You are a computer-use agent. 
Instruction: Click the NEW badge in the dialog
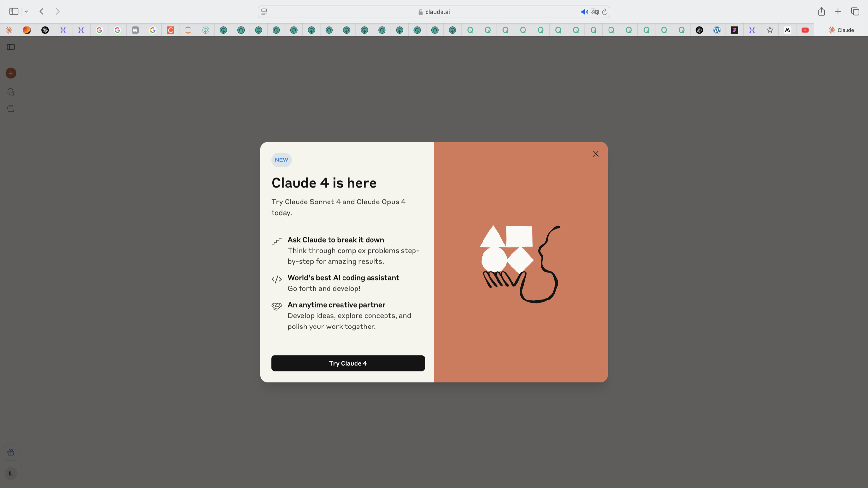[281, 160]
